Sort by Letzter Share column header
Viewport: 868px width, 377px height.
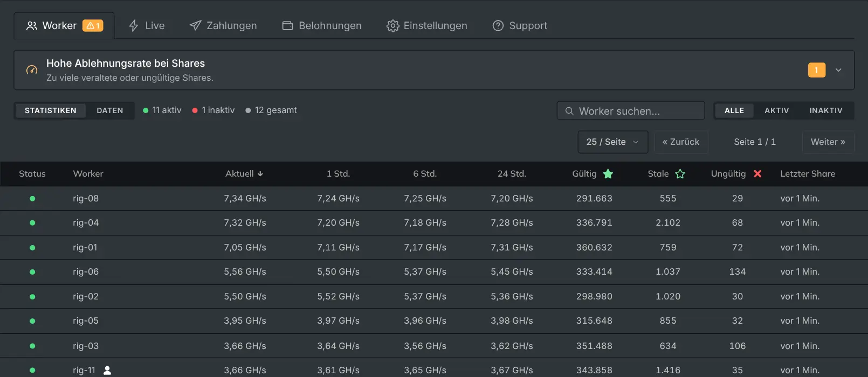(808, 174)
